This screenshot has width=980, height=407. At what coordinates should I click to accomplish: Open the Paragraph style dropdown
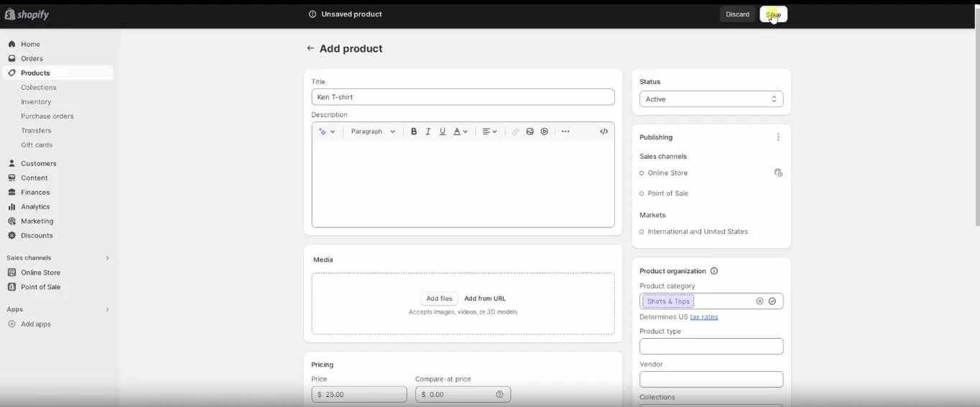(x=373, y=132)
